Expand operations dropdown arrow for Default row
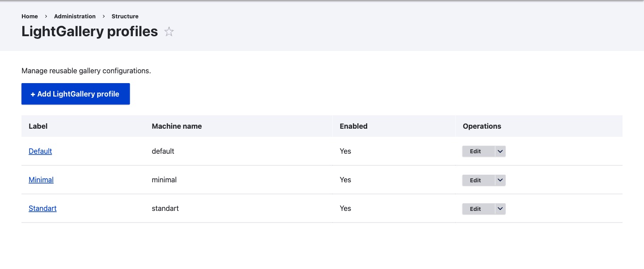644x269 pixels. click(x=500, y=151)
